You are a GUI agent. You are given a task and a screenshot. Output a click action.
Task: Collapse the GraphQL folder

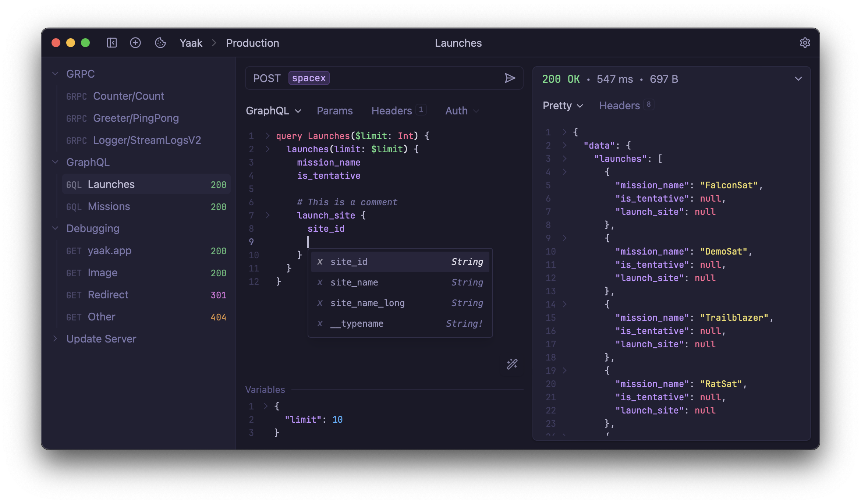pyautogui.click(x=55, y=162)
